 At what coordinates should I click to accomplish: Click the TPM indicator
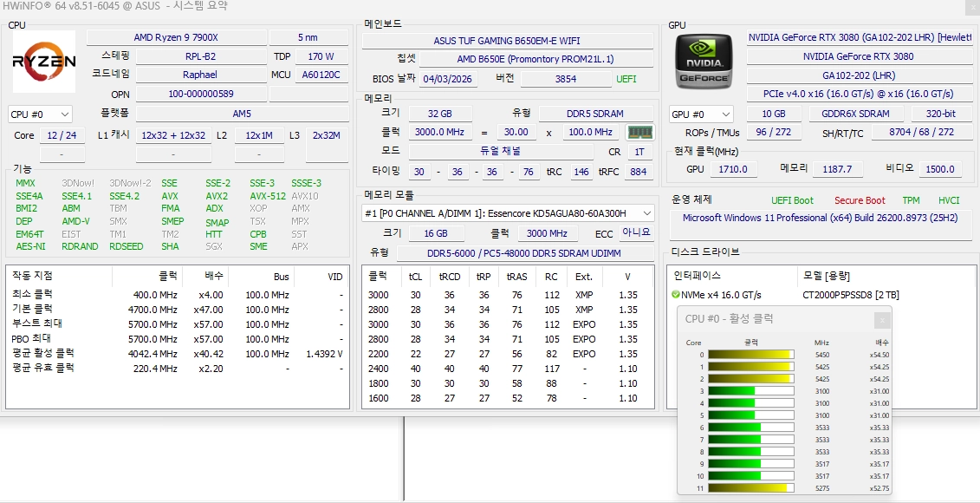click(911, 201)
